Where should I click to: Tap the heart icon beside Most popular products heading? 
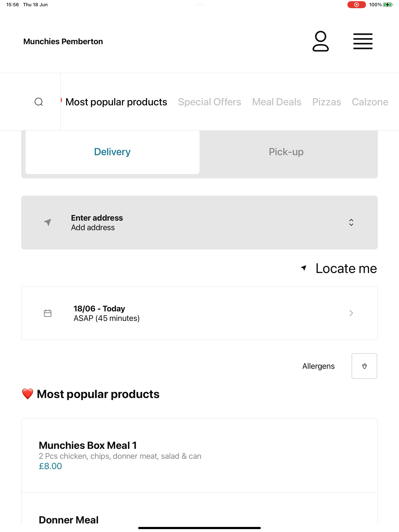[27, 394]
